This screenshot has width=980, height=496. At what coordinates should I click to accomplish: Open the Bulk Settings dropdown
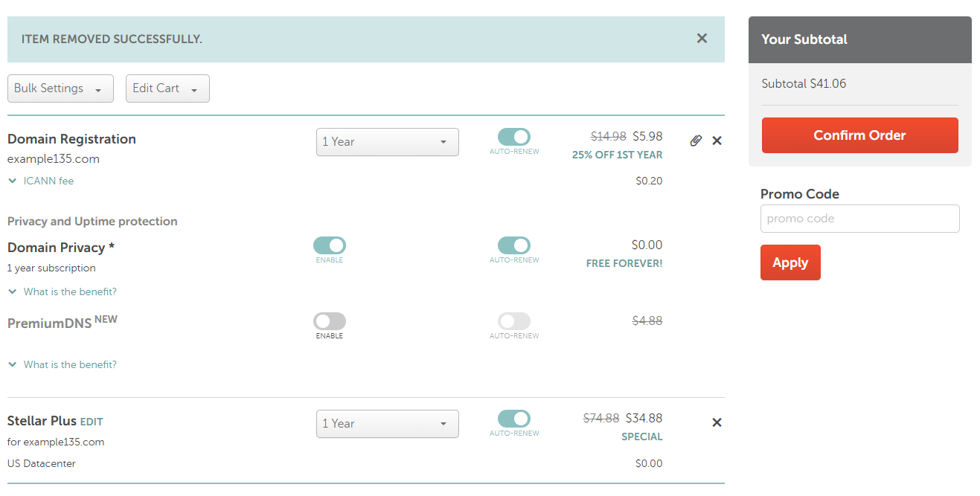pyautogui.click(x=60, y=88)
